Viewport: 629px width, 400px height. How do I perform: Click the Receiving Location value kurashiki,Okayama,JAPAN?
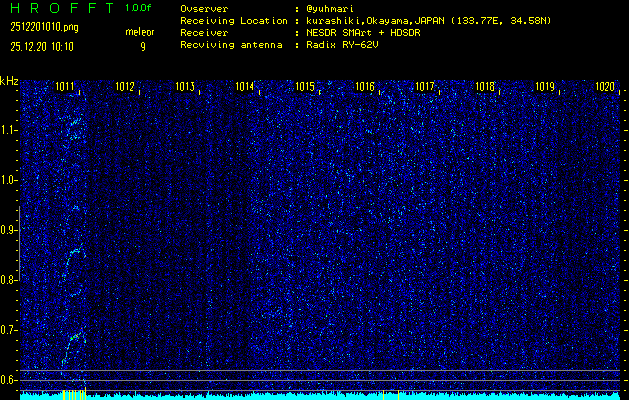click(x=374, y=21)
